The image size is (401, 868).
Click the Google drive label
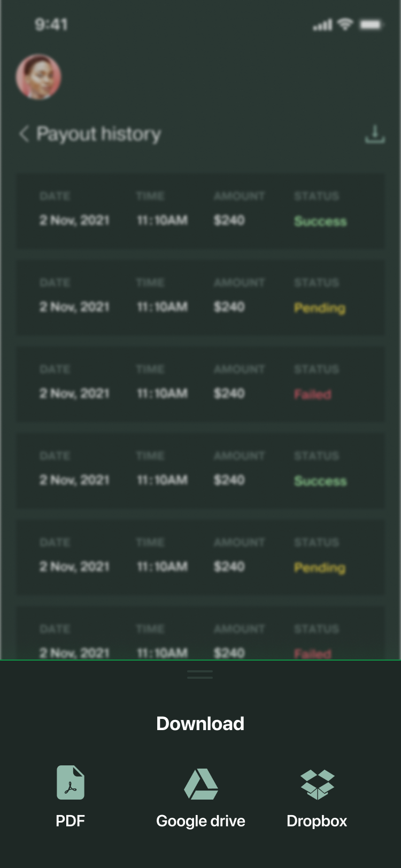click(x=200, y=821)
